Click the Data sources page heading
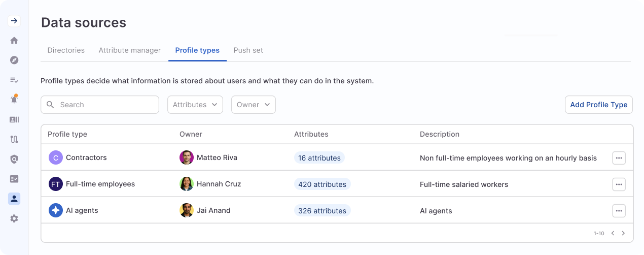Image resolution: width=644 pixels, height=255 pixels. [x=84, y=22]
